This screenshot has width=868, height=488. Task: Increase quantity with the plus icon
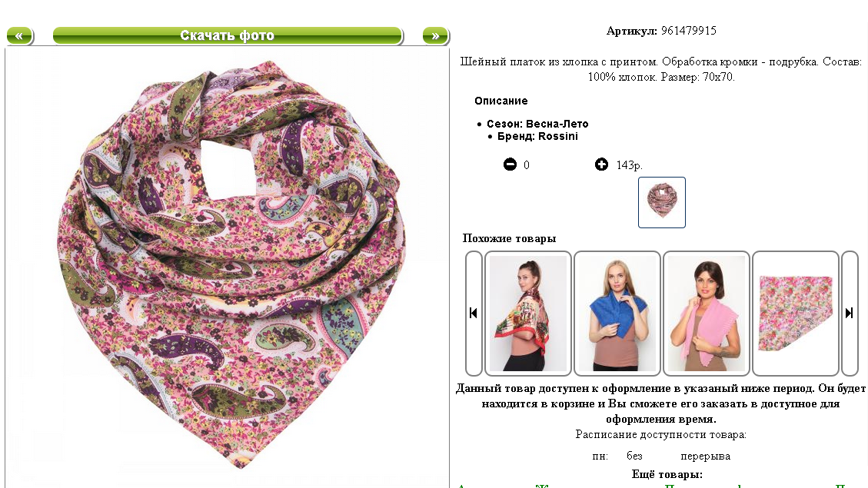point(601,164)
